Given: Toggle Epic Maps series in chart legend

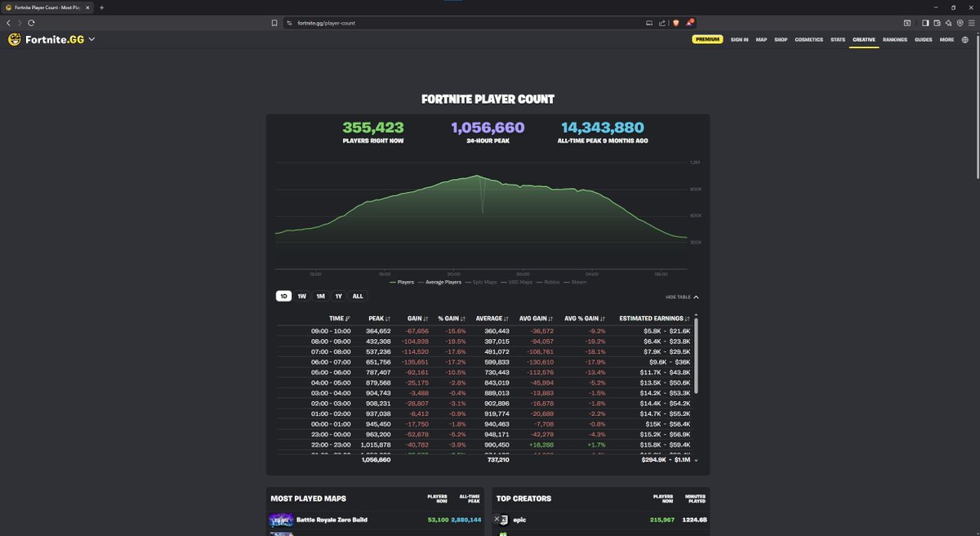Looking at the screenshot, I should [x=481, y=282].
